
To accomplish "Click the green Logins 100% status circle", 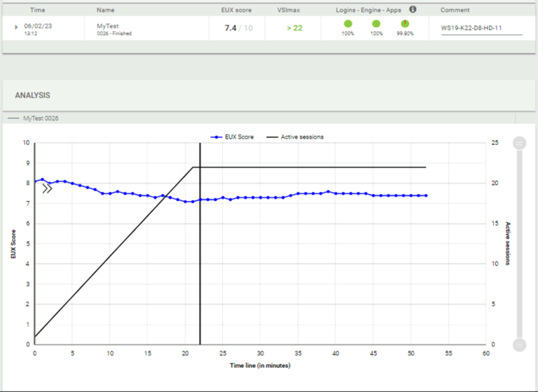I will (x=348, y=24).
